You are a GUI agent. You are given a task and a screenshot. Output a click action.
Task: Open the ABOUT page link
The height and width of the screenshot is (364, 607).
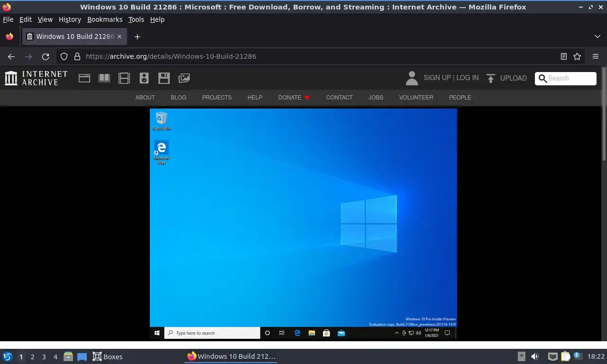(145, 98)
